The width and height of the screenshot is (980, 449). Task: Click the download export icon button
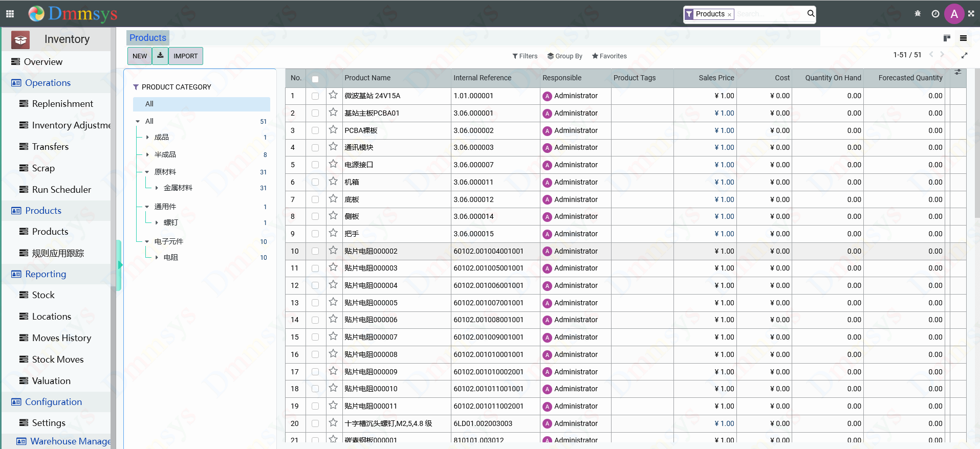(160, 56)
